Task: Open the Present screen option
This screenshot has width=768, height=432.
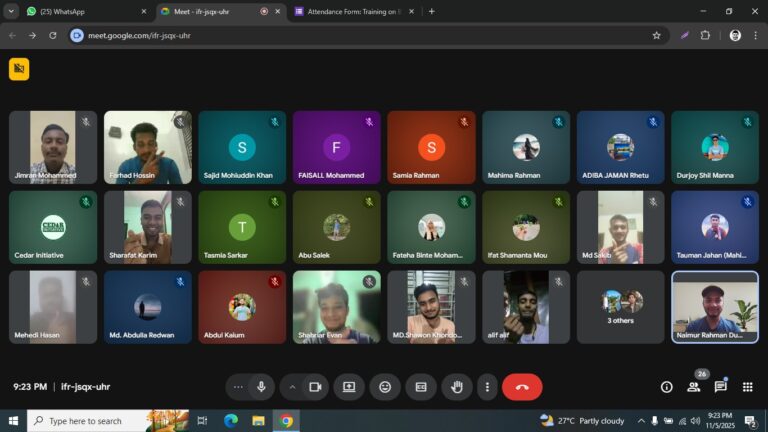Action: coord(349,387)
